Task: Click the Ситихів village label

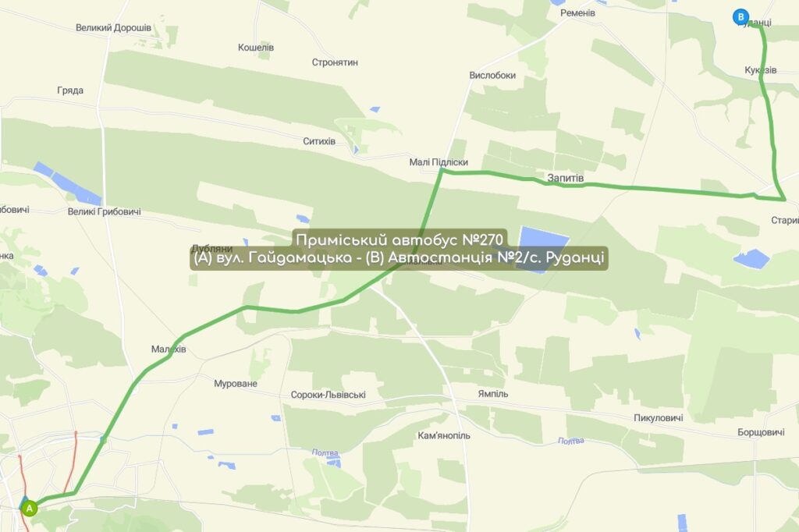Action: 319,141
